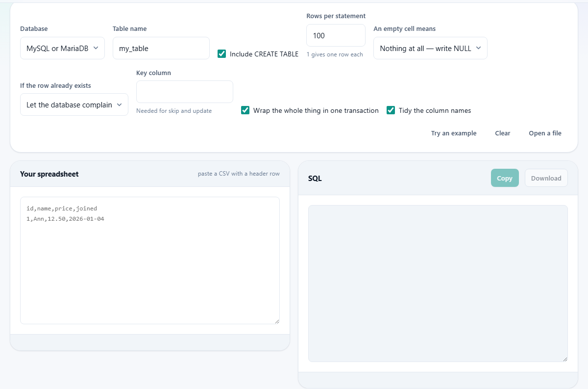Click the 'SQL' panel heading
Viewport: 588px width, 389px height.
(x=315, y=179)
